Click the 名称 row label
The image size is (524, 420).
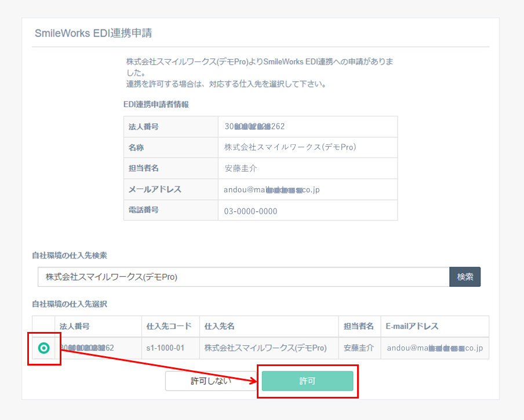(x=136, y=148)
